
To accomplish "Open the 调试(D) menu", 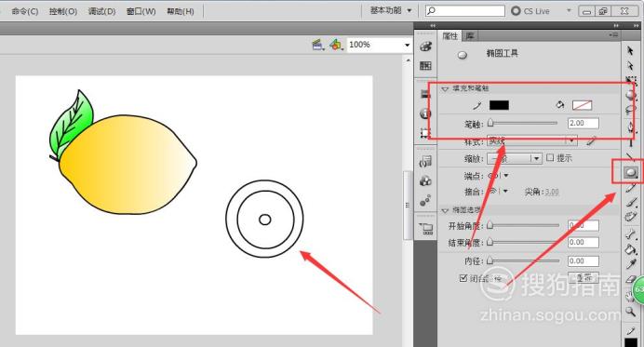I will coord(101,11).
